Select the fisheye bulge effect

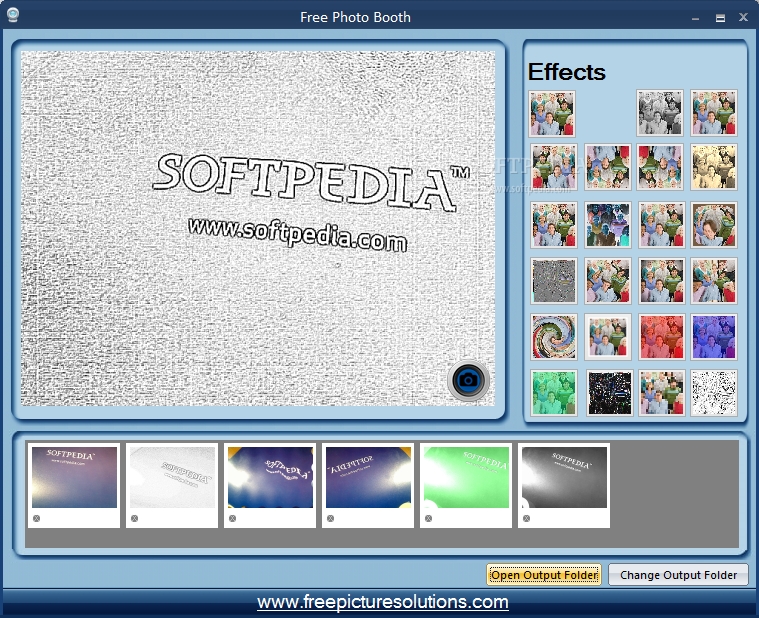713,225
